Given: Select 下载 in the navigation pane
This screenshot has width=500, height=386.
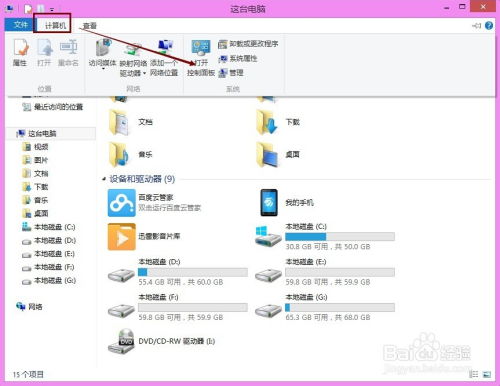Looking at the screenshot, I should [35, 187].
